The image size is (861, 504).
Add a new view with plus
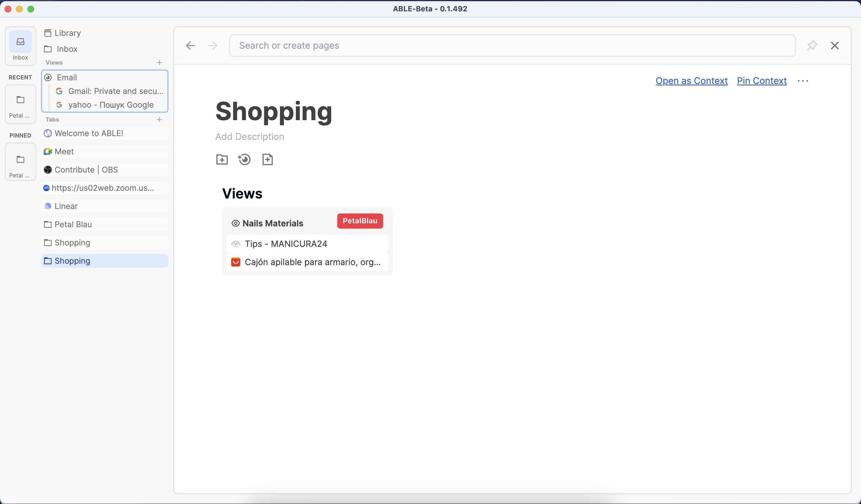coord(159,63)
